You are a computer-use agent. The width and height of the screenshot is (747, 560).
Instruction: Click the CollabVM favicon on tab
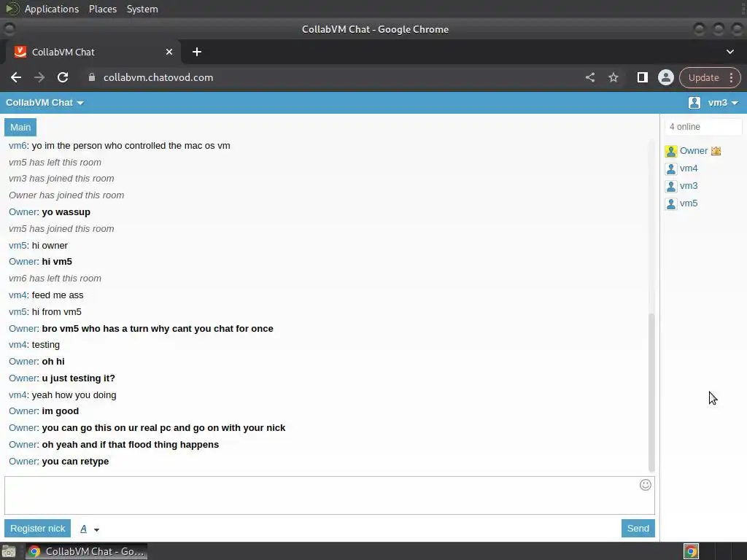[x=20, y=52]
